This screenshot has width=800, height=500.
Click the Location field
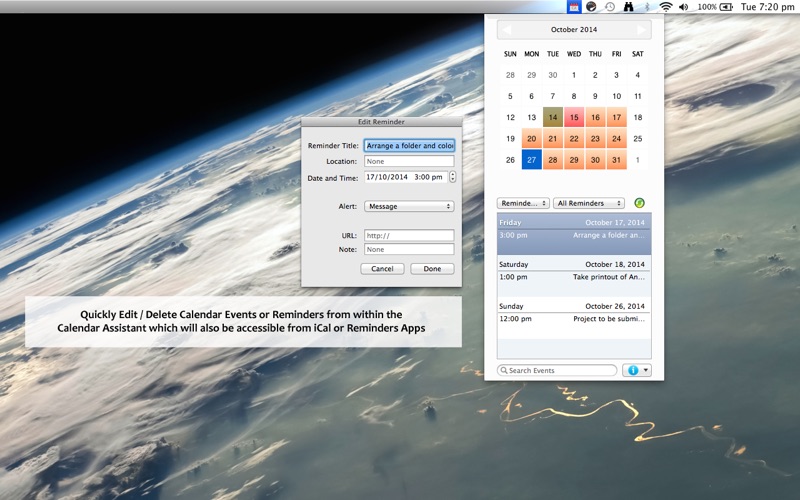pyautogui.click(x=409, y=161)
